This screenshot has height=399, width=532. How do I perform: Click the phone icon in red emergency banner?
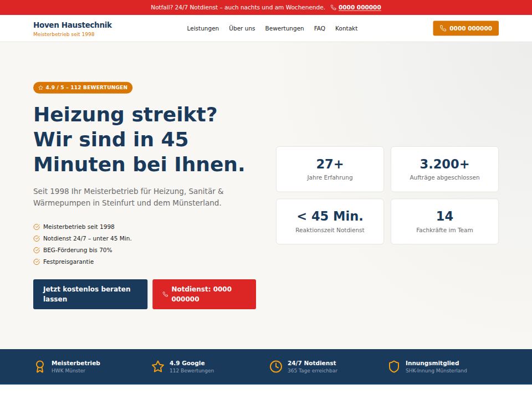333,7
